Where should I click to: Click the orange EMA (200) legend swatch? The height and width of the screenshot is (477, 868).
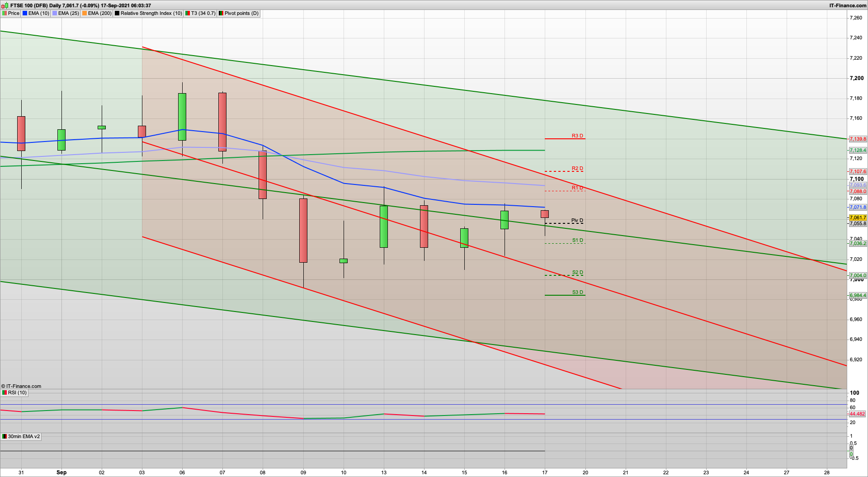(85, 13)
